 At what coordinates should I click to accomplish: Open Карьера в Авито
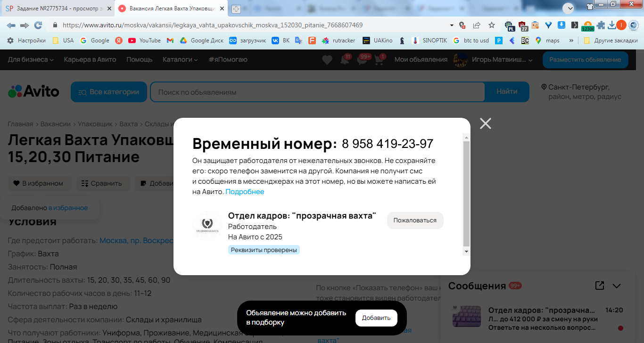point(90,60)
